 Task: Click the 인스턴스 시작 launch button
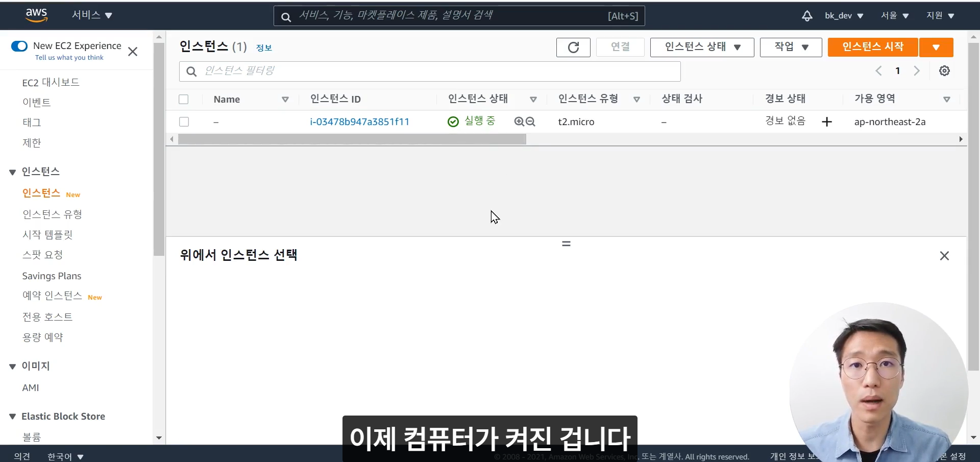[x=873, y=47]
